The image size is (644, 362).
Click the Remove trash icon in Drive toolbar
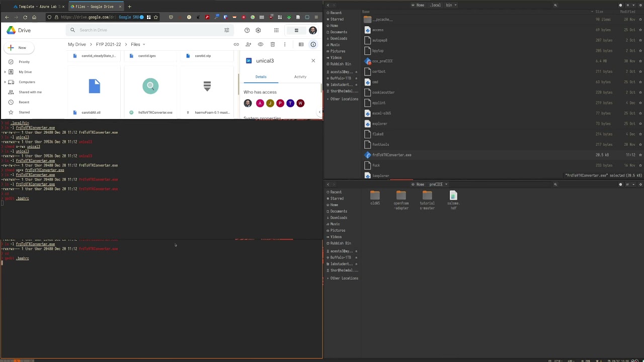pos(273,44)
